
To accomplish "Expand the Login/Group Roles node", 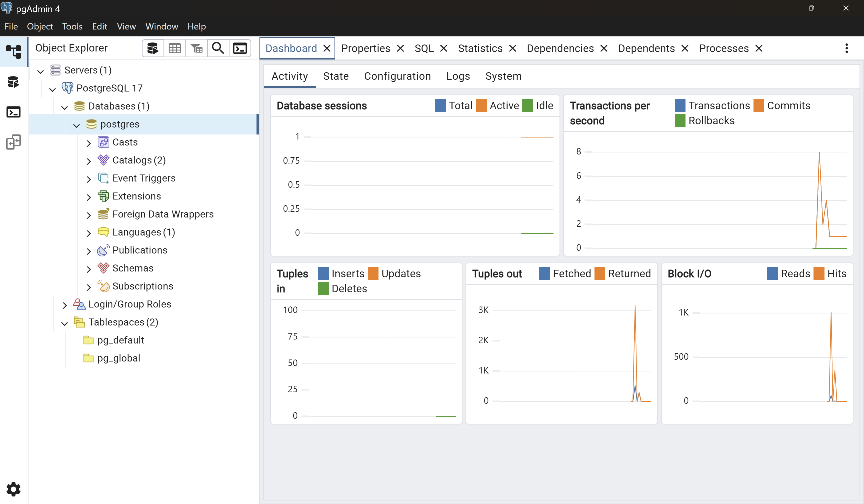I will (x=64, y=305).
